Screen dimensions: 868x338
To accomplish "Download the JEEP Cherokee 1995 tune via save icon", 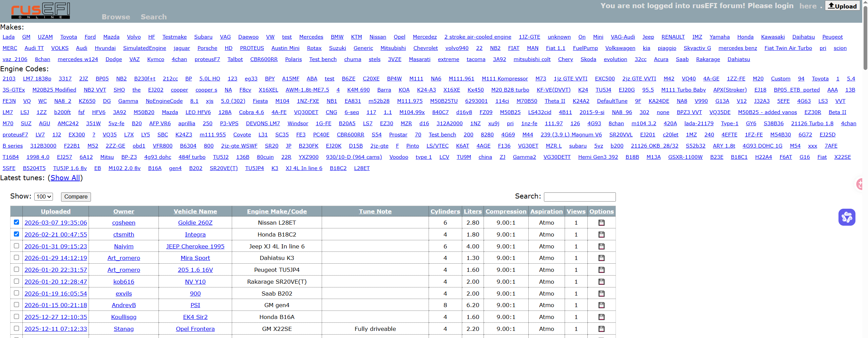I will tap(602, 247).
